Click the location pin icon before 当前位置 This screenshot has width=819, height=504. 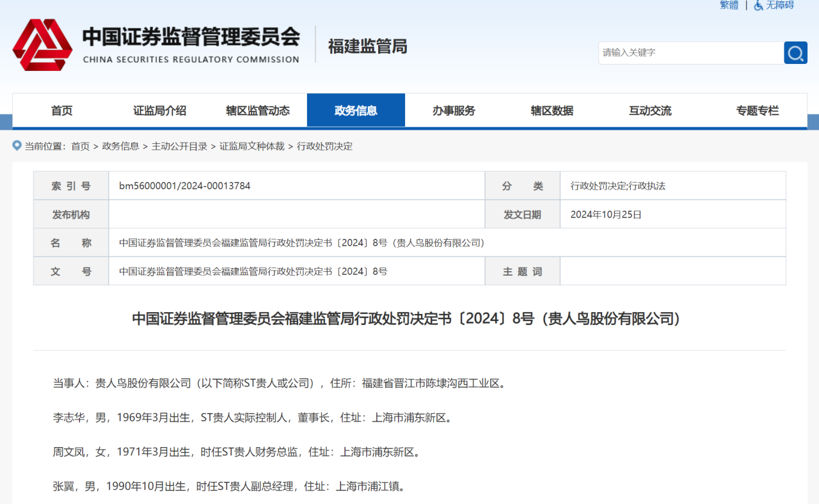pyautogui.click(x=17, y=146)
